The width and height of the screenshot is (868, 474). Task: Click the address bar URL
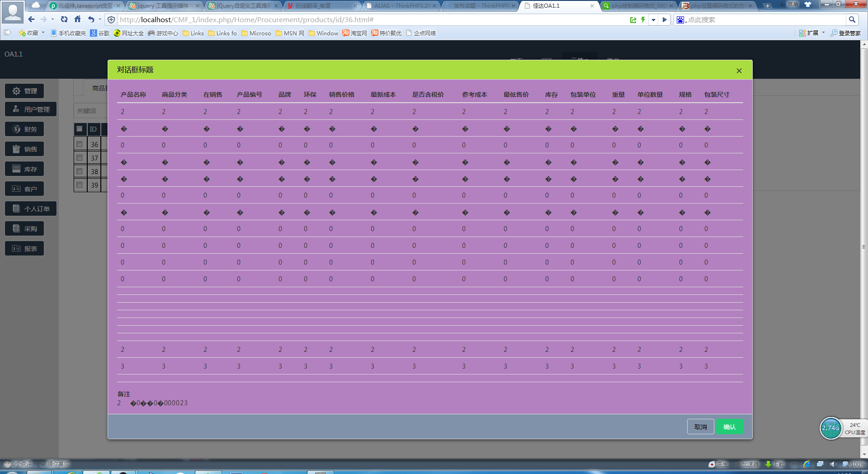coord(246,19)
